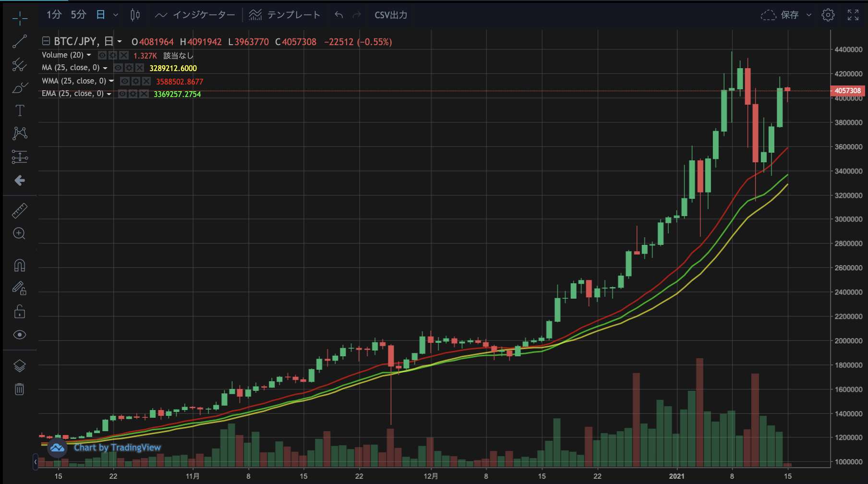
Task: Click the current price label 4057308
Action: coord(847,91)
